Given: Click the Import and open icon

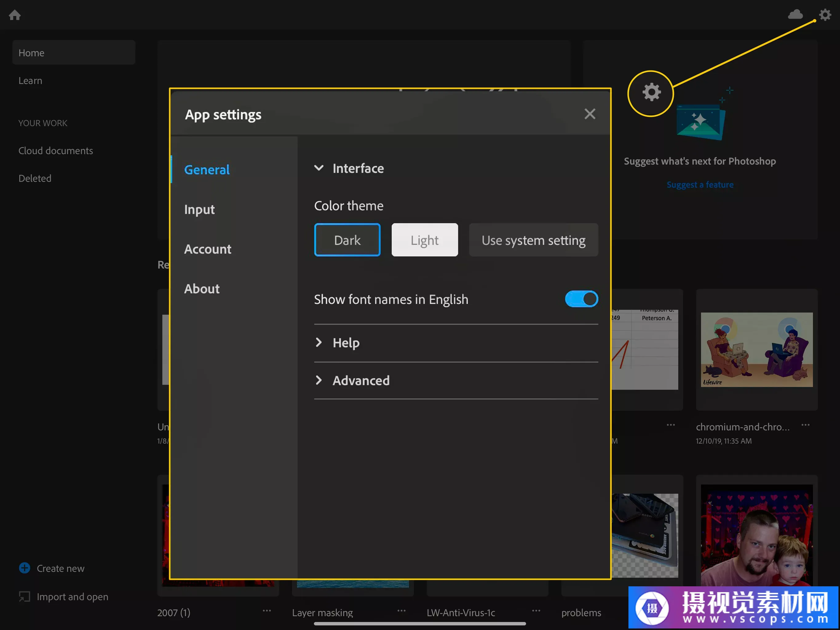Looking at the screenshot, I should tap(25, 596).
